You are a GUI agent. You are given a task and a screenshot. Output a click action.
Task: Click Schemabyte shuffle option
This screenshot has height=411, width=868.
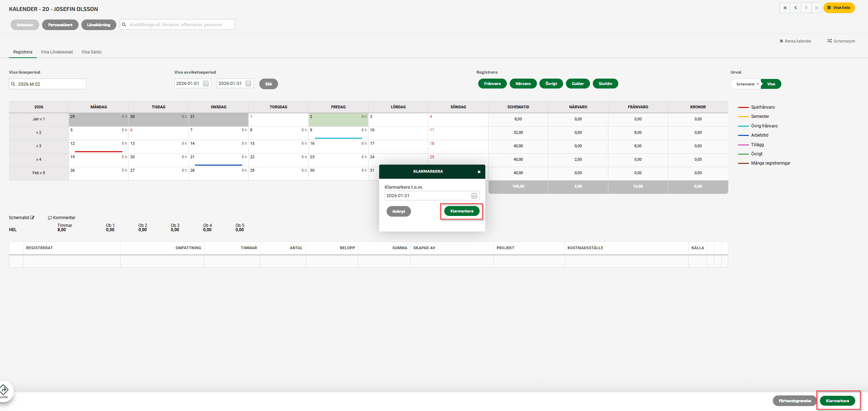coord(841,41)
